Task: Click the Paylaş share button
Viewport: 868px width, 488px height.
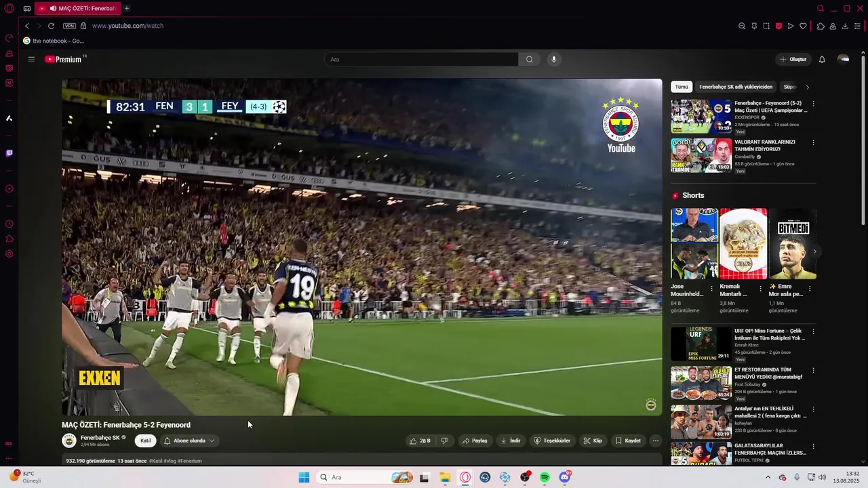Action: click(x=475, y=441)
